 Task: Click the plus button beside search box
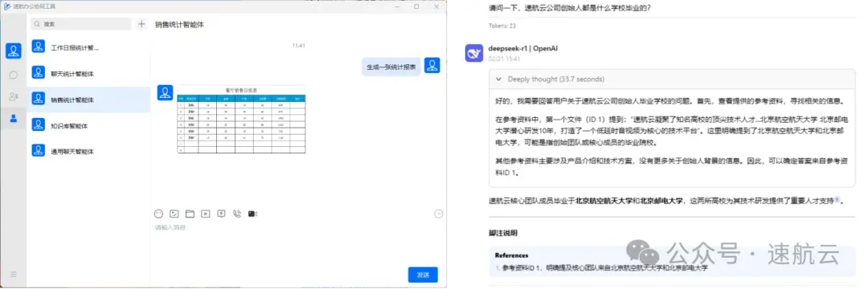[x=141, y=24]
